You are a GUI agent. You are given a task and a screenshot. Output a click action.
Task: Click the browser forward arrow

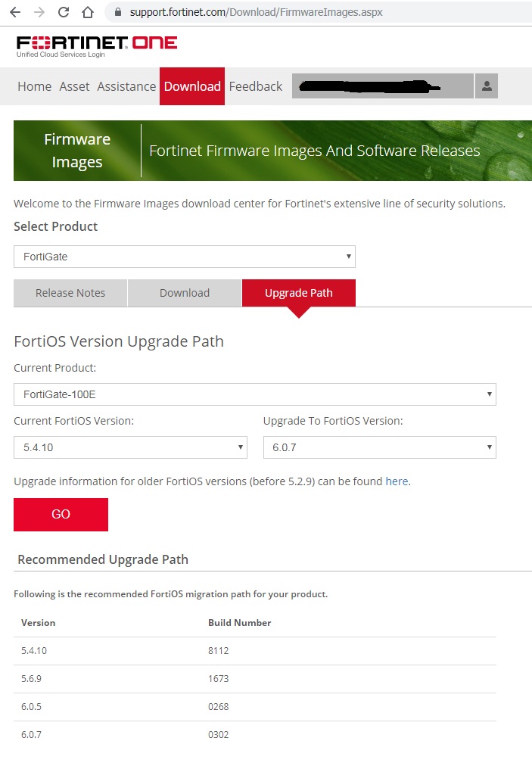[39, 12]
